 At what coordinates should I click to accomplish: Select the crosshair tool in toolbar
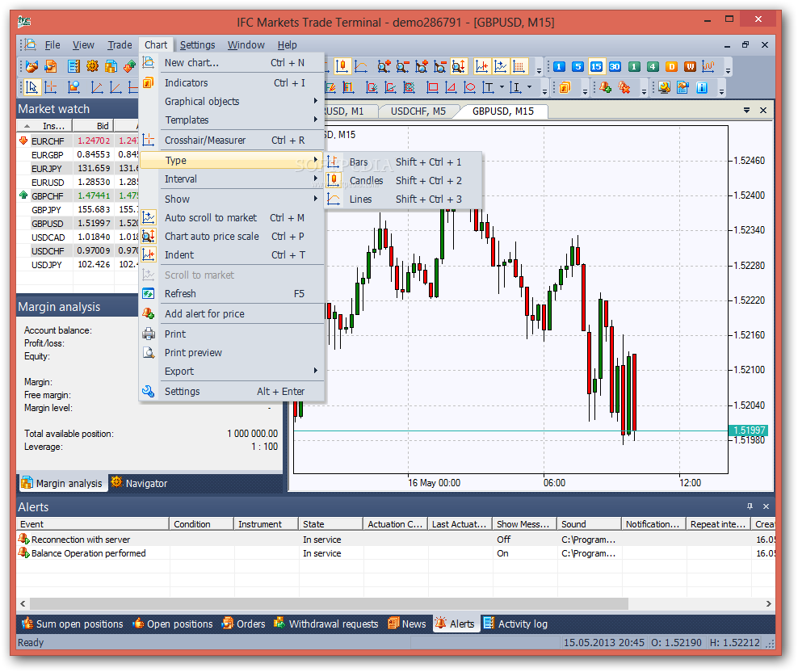(x=50, y=87)
